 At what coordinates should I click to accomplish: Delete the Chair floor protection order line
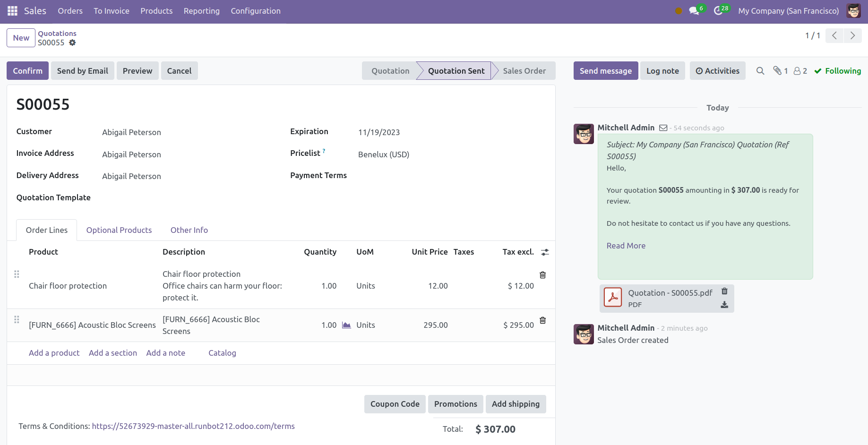click(x=542, y=275)
